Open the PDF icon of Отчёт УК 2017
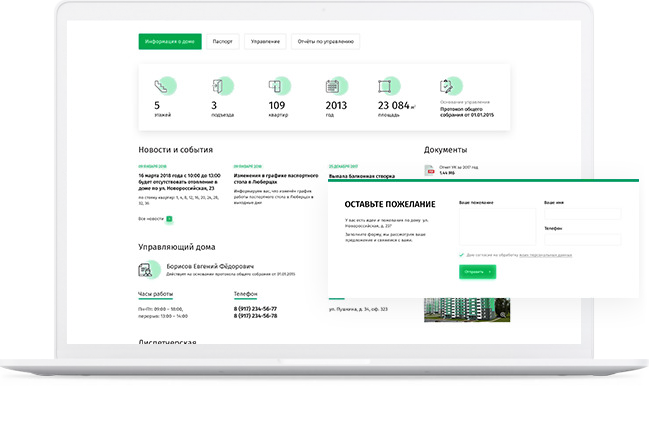This screenshot has height=430, width=649. [x=430, y=170]
